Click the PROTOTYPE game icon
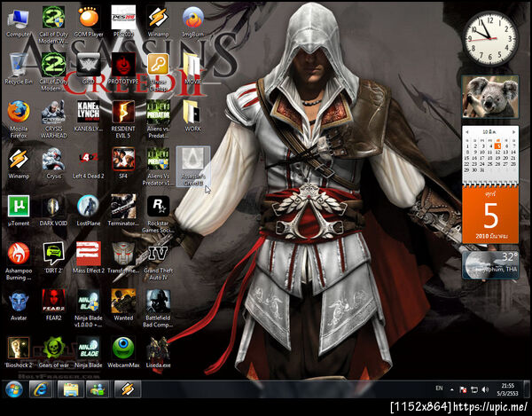532x416 pixels. (x=123, y=69)
